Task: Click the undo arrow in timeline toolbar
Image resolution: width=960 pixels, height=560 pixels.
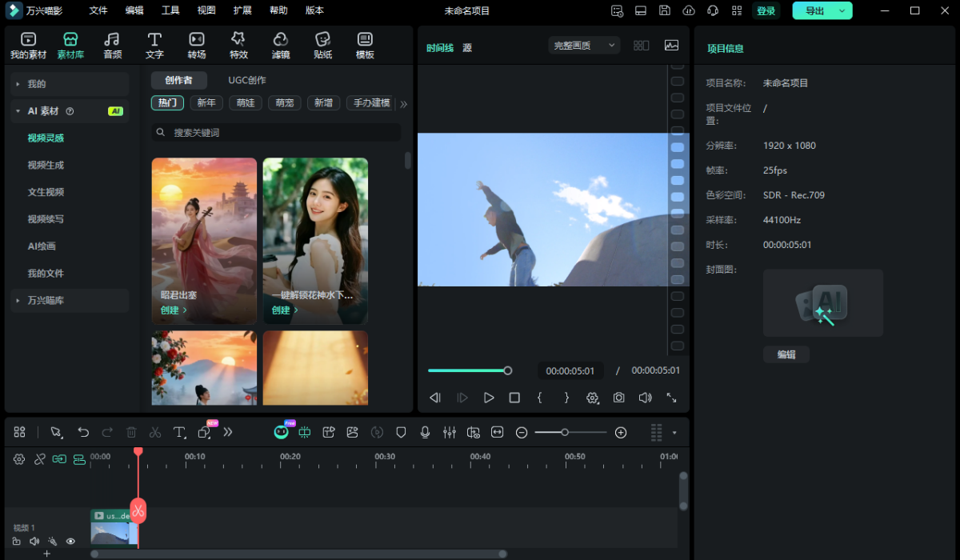Action: click(83, 432)
